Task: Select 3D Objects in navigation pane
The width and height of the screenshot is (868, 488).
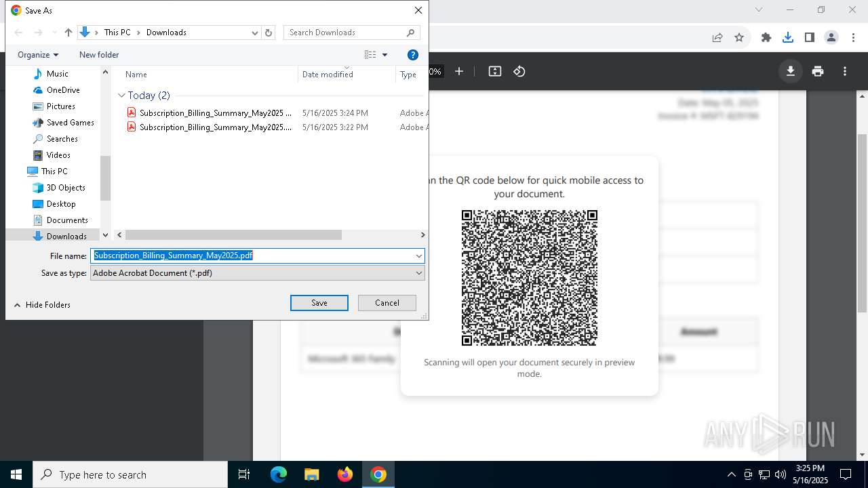Action: (66, 188)
